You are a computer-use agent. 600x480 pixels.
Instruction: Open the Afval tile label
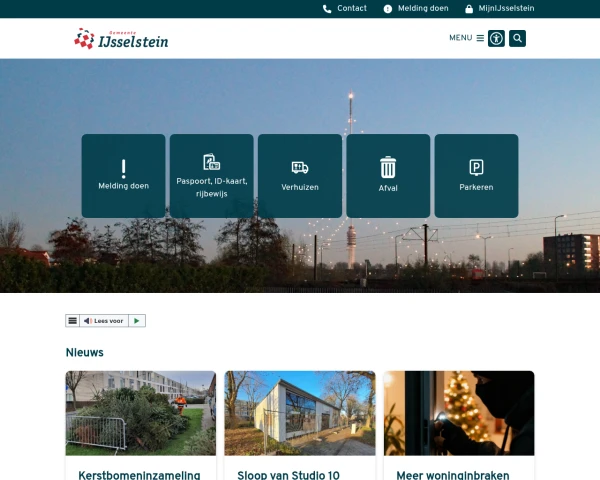[388, 188]
